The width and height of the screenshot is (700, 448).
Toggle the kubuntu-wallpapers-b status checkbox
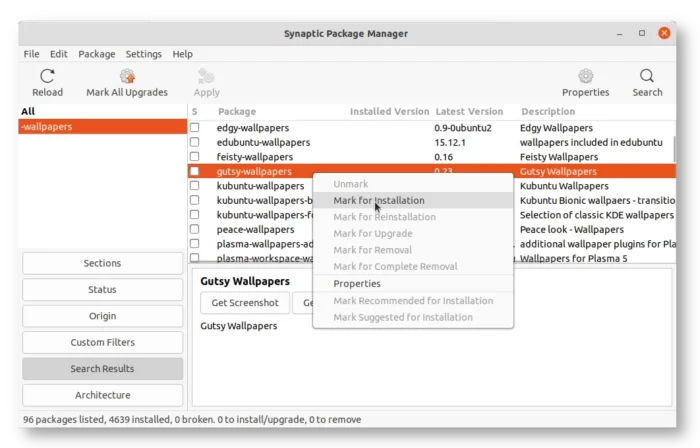pos(195,200)
